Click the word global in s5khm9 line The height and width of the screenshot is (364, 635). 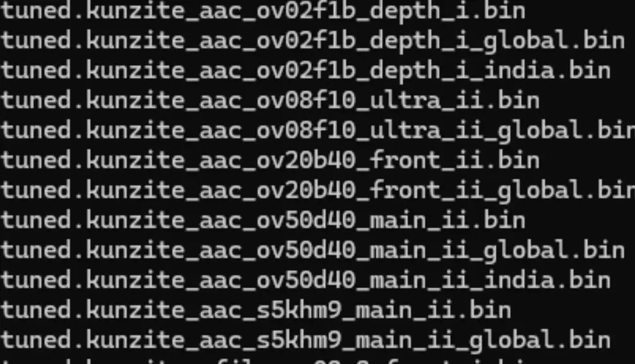[511, 341]
